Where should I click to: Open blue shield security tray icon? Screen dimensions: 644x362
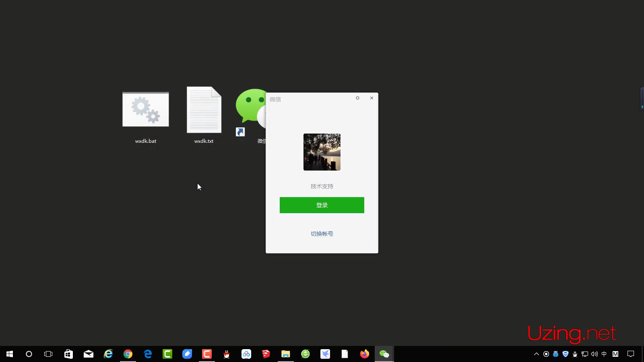point(566,354)
